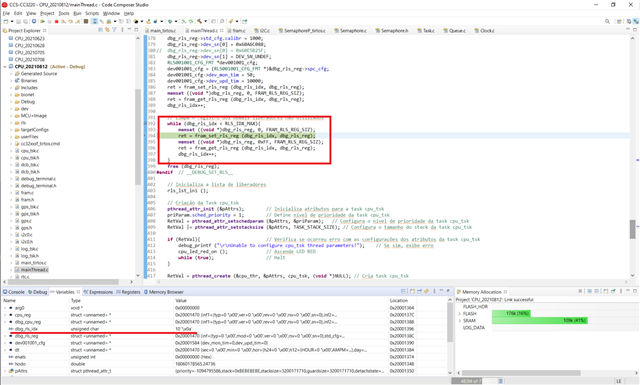Image resolution: width=640 pixels, height=385 pixels.
Task: Click the search magnifier icon in toolbar
Action: point(607,21)
